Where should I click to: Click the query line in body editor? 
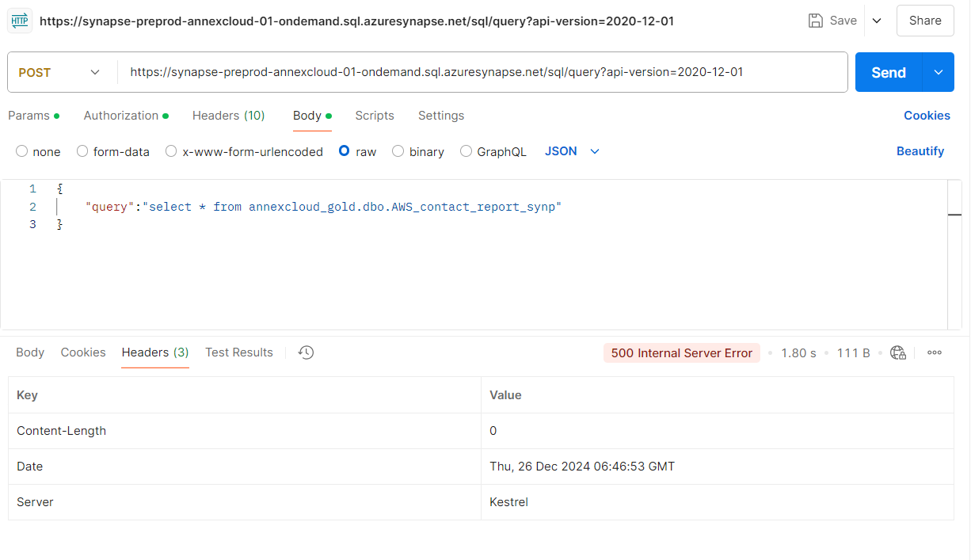click(x=323, y=207)
